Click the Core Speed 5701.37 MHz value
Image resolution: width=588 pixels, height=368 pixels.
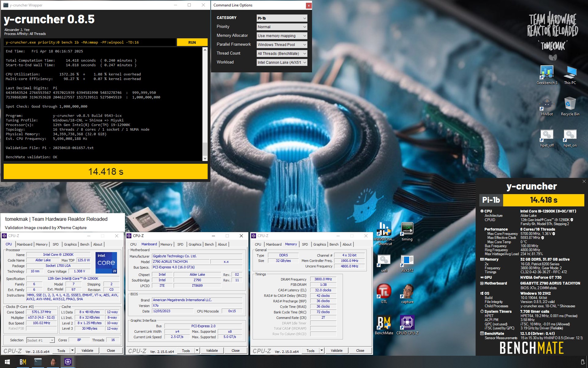(x=41, y=312)
